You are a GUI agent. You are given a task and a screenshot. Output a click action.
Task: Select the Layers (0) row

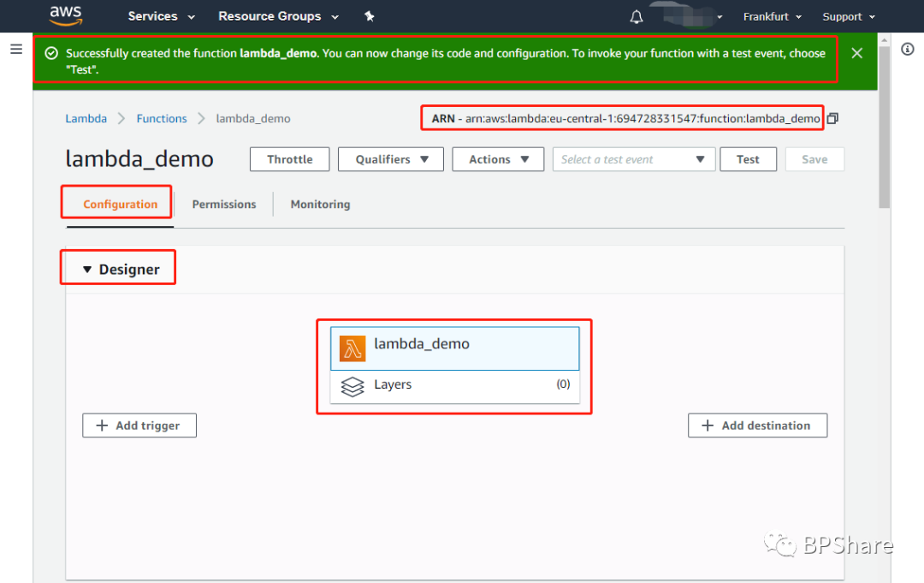point(455,387)
